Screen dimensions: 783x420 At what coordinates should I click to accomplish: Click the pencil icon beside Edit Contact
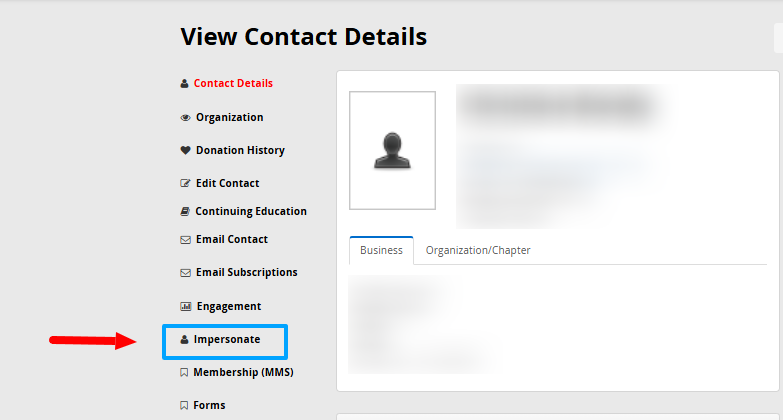tap(185, 183)
